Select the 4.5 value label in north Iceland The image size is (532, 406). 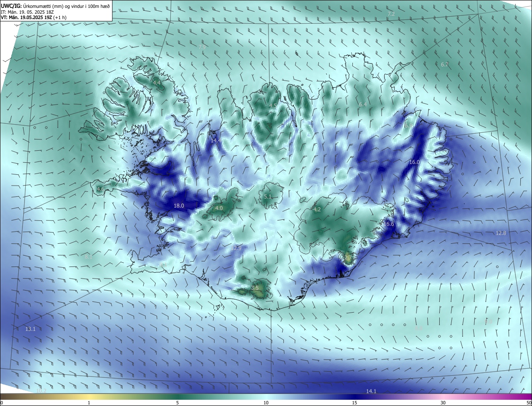[273, 106]
